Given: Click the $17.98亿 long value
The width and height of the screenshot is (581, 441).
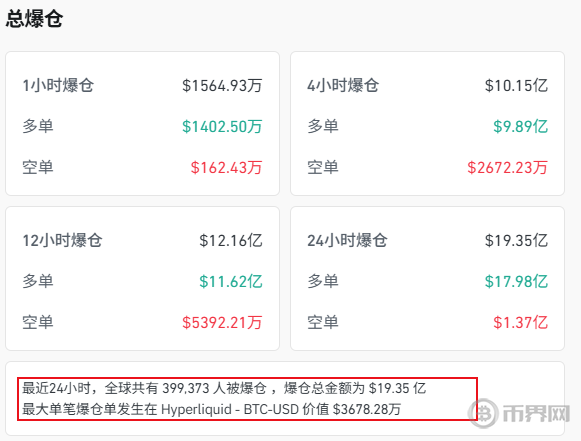Looking at the screenshot, I should (516, 281).
